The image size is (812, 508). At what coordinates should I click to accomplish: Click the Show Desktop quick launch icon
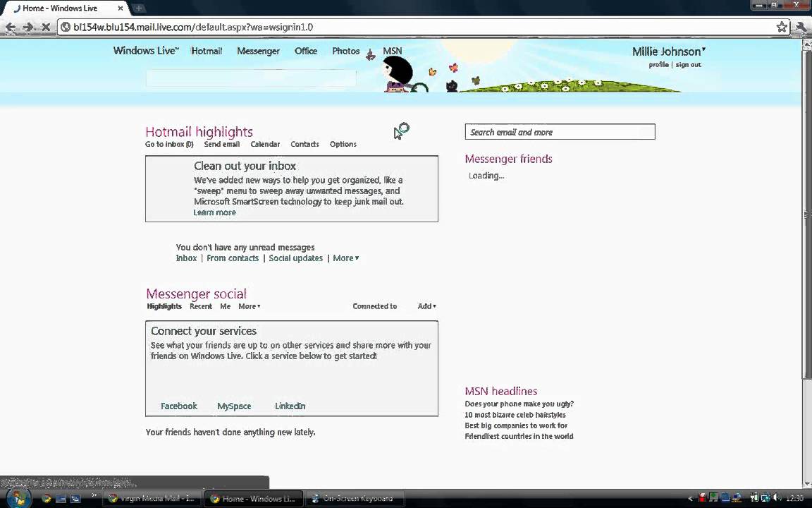tap(61, 499)
